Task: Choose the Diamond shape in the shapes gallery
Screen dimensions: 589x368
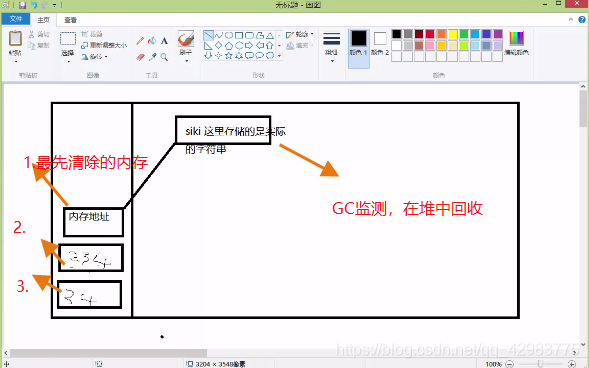Action: (x=219, y=45)
